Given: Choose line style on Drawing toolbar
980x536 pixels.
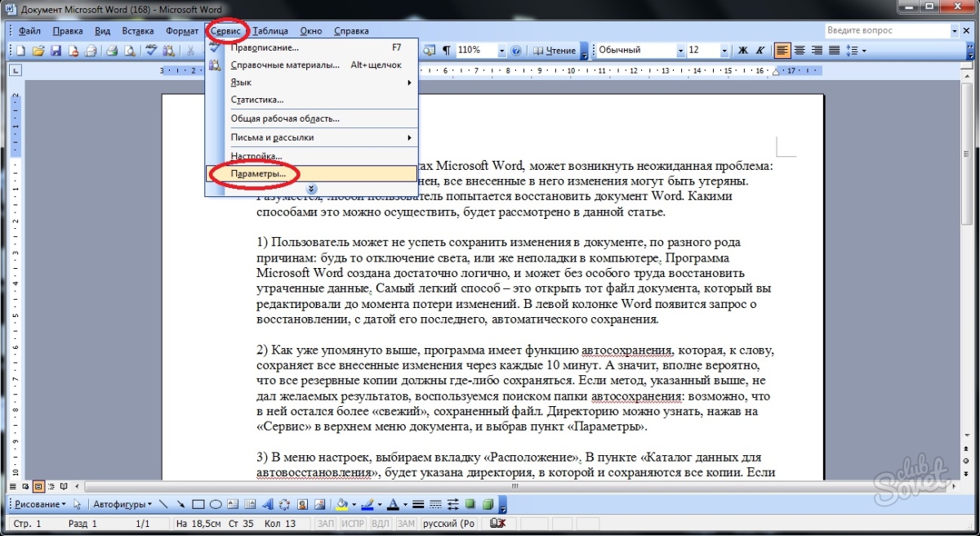Looking at the screenshot, I should coord(418,504).
